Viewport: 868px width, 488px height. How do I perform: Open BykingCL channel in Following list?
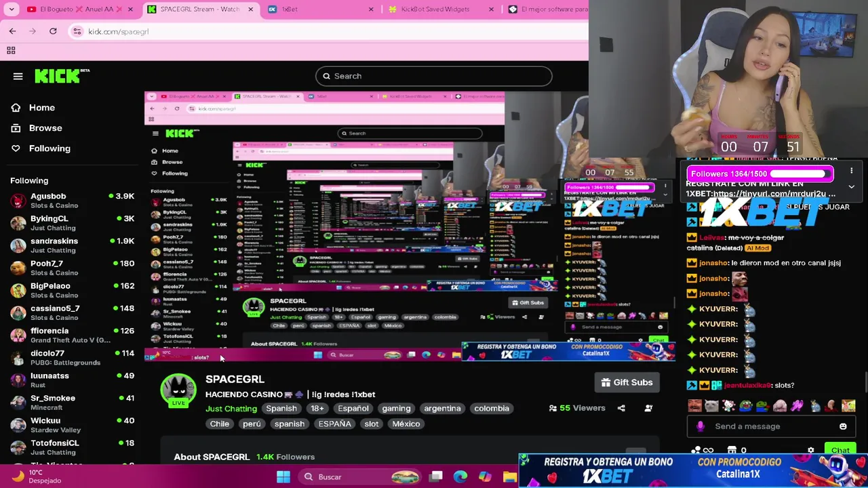pos(73,223)
